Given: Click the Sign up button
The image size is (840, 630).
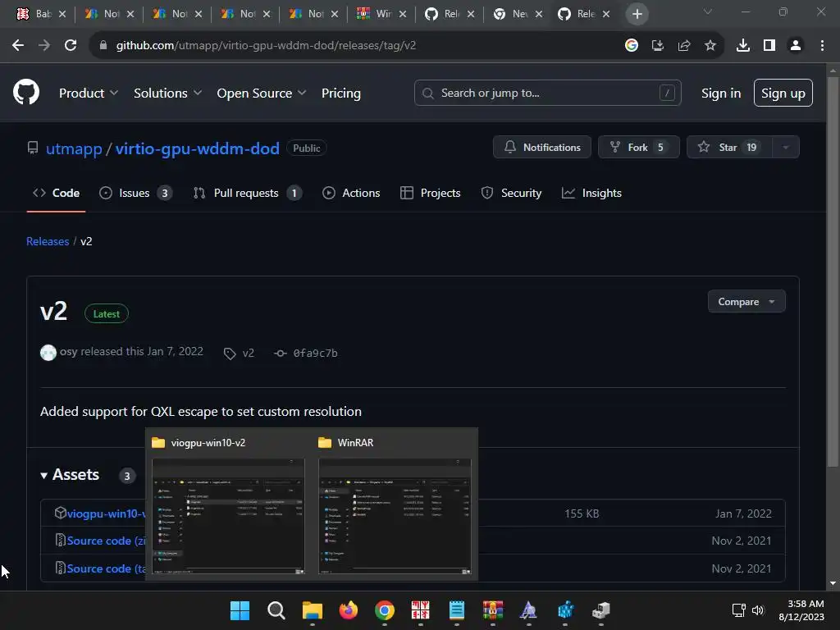Looking at the screenshot, I should (x=783, y=93).
